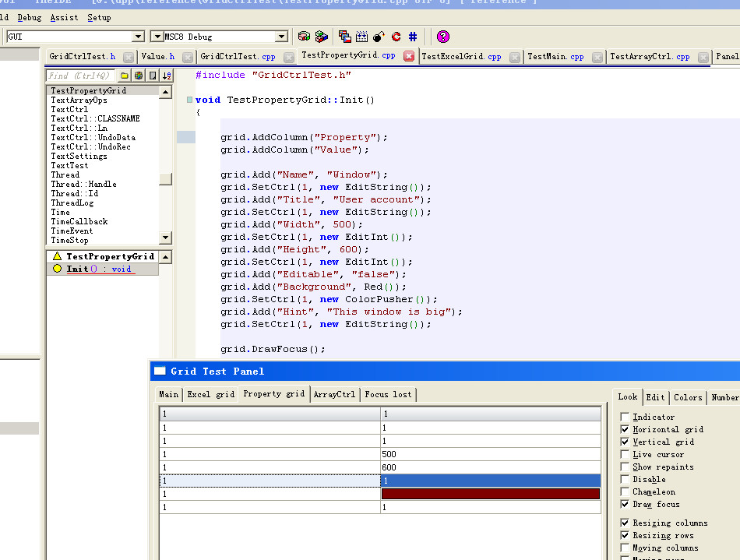Viewport: 740px width, 560px height.
Task: Open the GUI package dropdown
Action: (138, 37)
